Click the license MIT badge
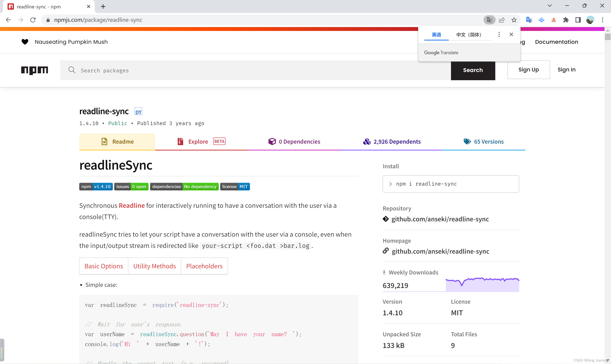611x364 pixels. tap(235, 187)
